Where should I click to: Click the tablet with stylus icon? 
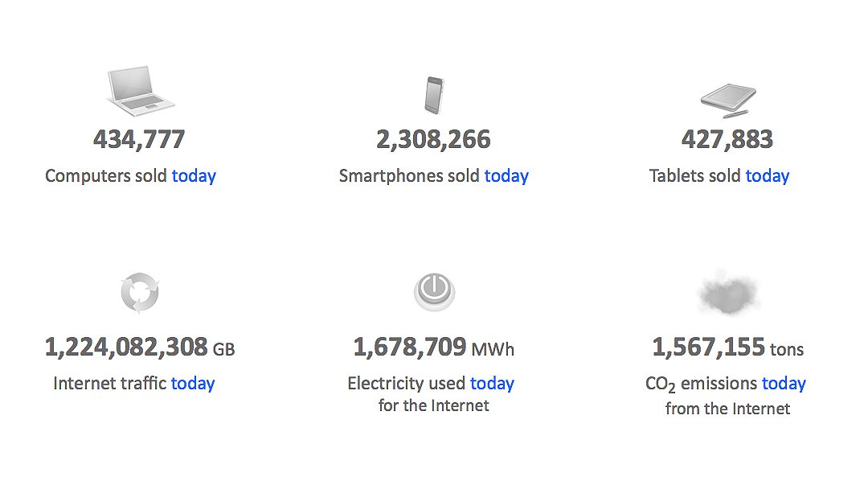(728, 101)
